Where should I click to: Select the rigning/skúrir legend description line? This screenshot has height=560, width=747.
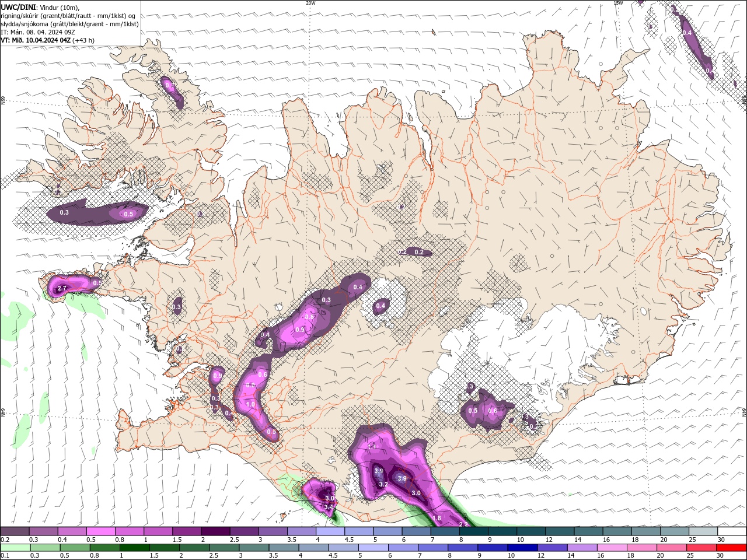click(69, 16)
